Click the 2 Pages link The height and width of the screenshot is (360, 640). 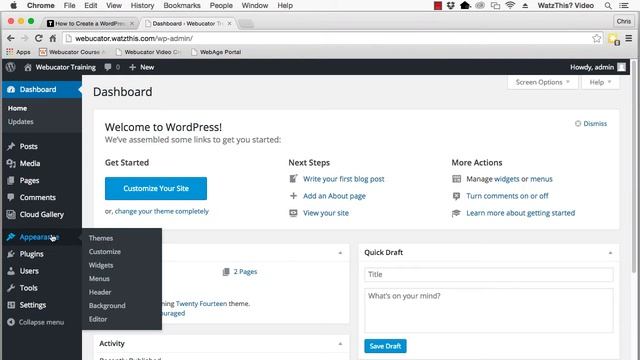point(245,272)
